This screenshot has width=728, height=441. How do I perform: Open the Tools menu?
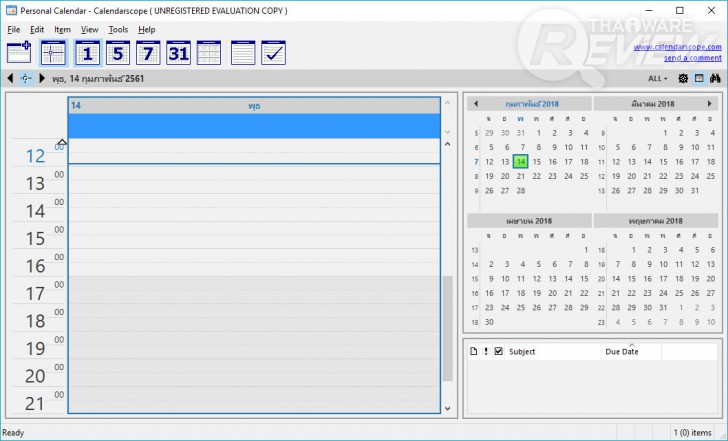click(118, 30)
